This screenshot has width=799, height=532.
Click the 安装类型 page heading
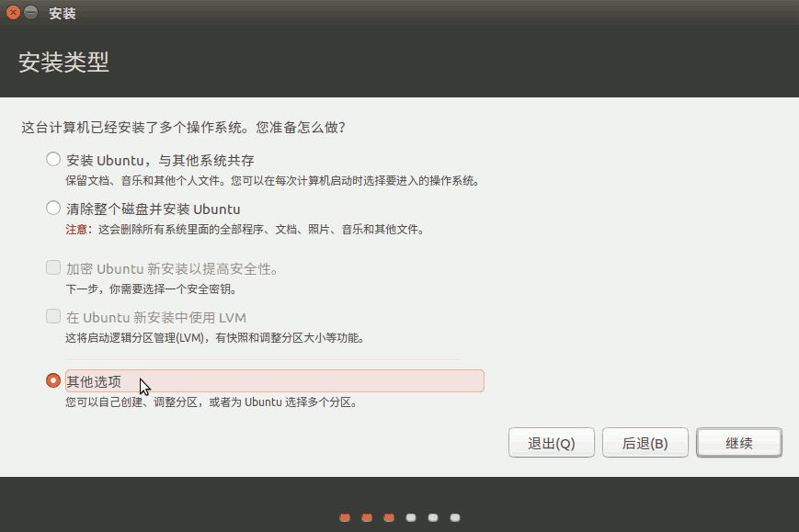(63, 62)
